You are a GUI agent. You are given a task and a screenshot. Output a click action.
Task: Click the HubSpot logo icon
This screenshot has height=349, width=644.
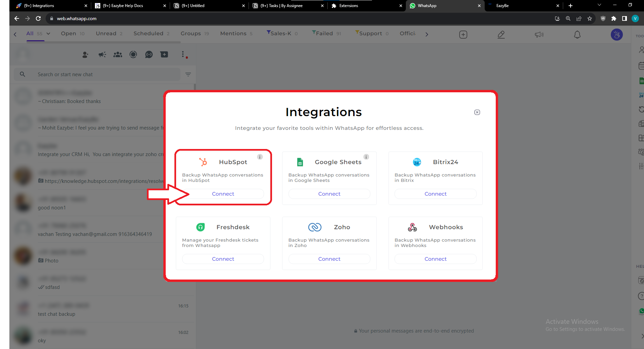click(x=203, y=162)
